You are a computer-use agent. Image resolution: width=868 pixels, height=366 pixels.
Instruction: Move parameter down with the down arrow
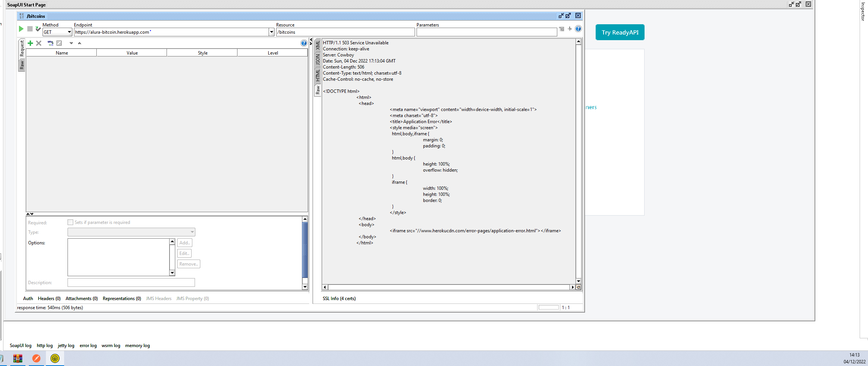coord(71,43)
